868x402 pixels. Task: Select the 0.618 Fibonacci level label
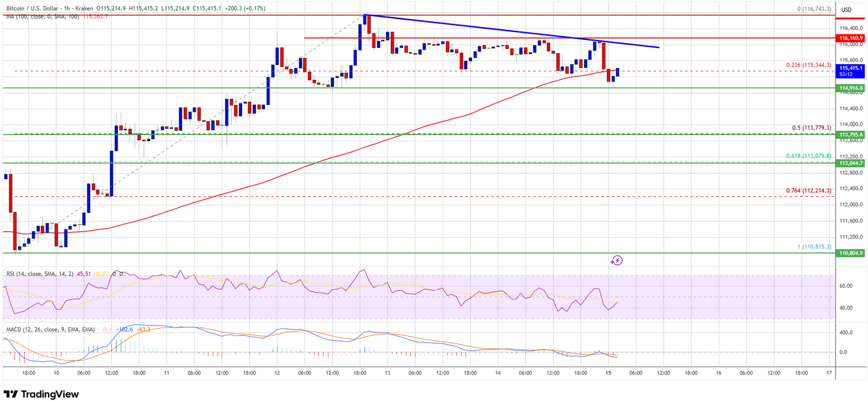point(809,156)
